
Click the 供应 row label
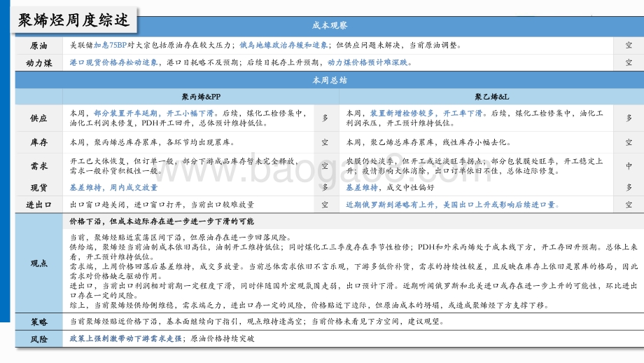click(x=38, y=118)
